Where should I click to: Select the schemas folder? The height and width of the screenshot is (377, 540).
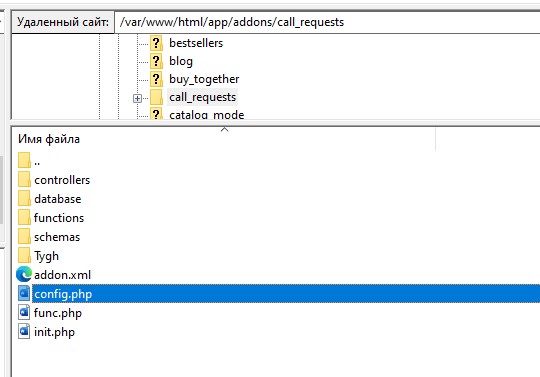coord(57,237)
